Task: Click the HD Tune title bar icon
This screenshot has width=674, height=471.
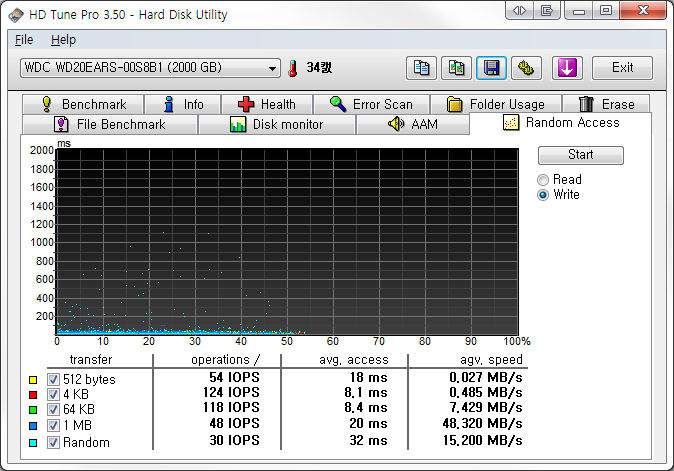Action: click(x=16, y=15)
